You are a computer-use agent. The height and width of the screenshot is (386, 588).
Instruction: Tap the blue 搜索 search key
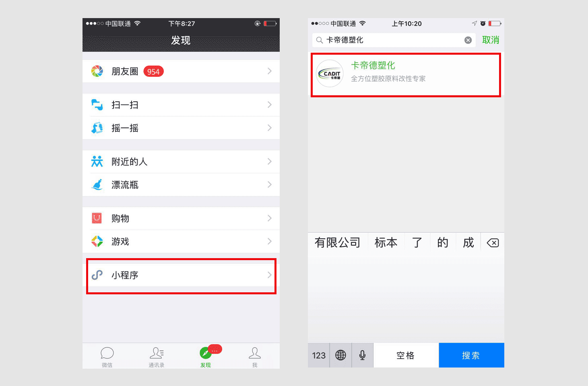point(471,355)
